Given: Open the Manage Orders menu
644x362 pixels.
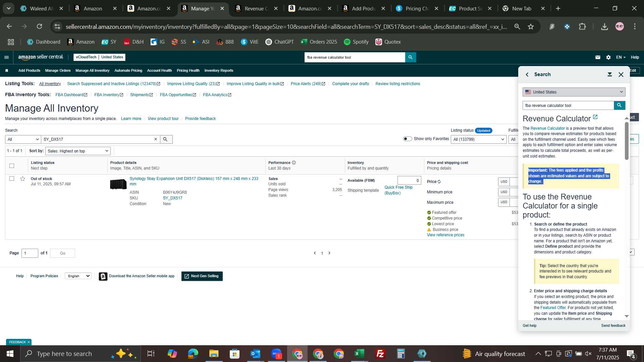Looking at the screenshot, I should [x=58, y=71].
